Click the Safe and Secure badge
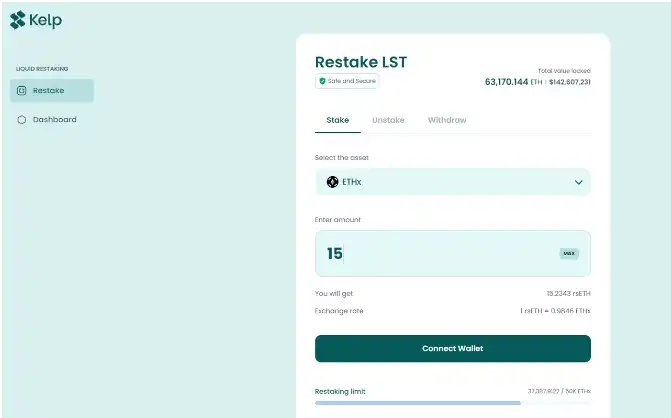This screenshot has width=671, height=418. point(347,81)
